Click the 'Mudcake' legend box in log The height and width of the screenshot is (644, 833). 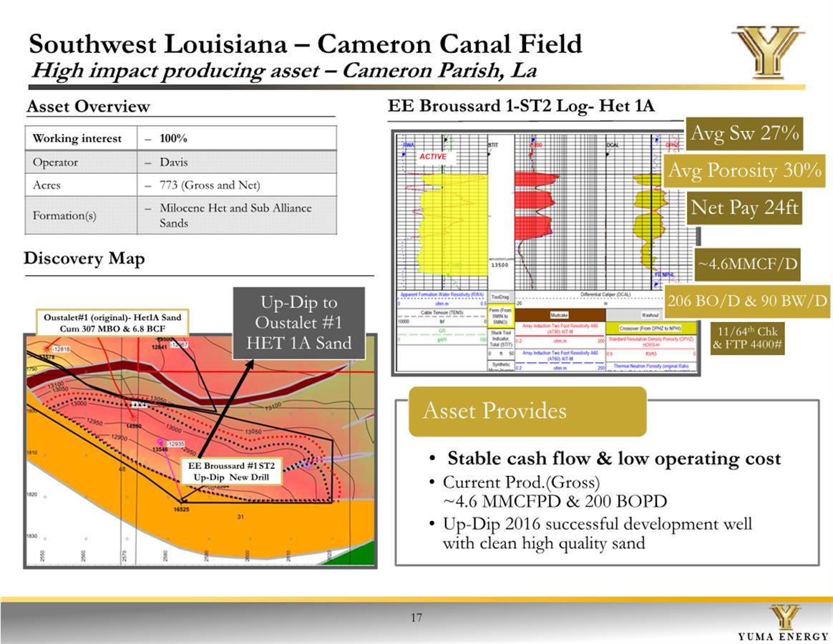(x=560, y=315)
